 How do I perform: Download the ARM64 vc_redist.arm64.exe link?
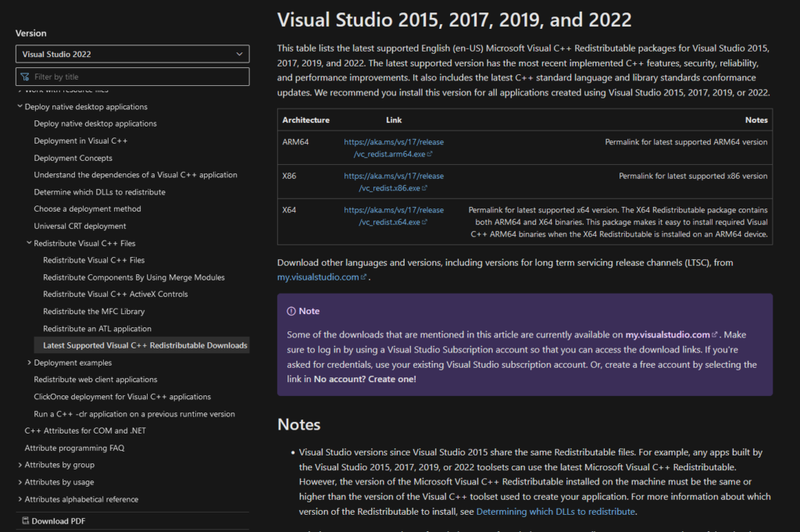tap(394, 148)
